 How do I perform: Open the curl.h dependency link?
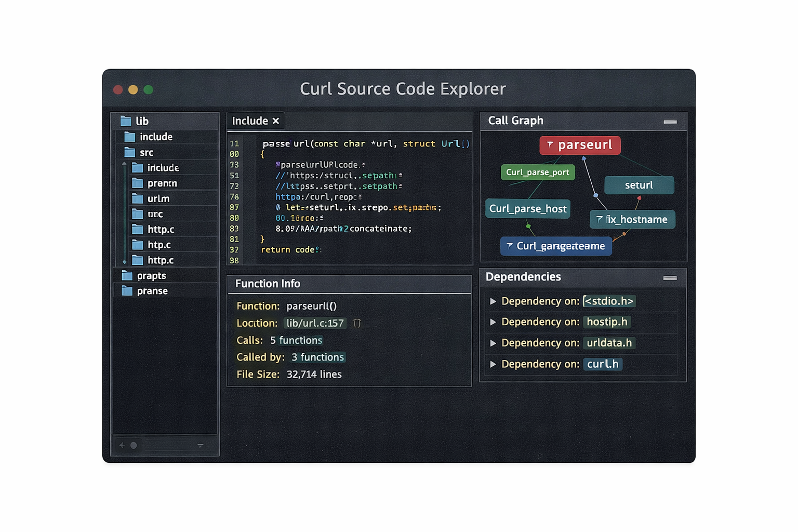click(602, 364)
